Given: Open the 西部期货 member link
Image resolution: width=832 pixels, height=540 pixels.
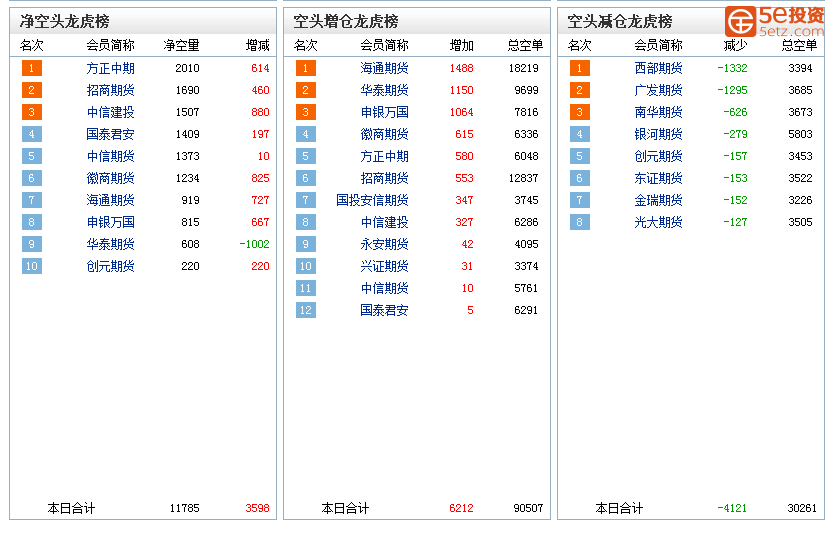Looking at the screenshot, I should (x=658, y=68).
